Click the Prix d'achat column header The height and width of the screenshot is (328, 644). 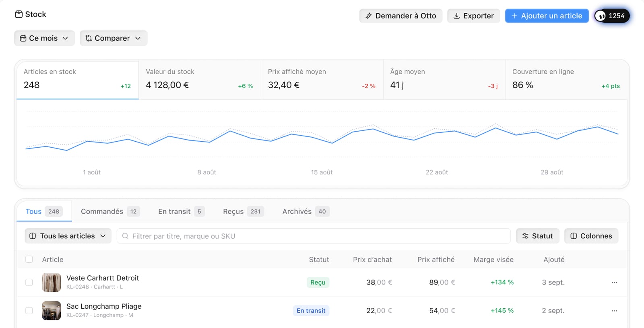[372, 260]
